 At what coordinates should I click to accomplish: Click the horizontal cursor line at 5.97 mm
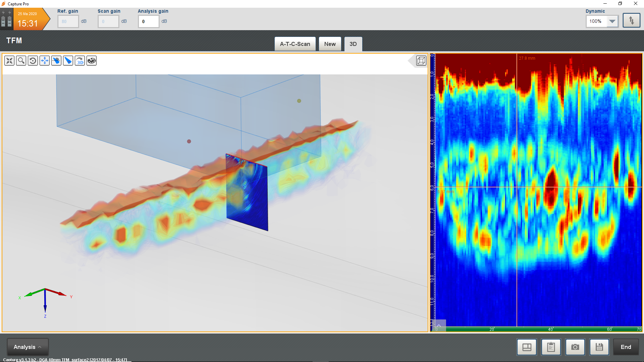tap(539, 187)
